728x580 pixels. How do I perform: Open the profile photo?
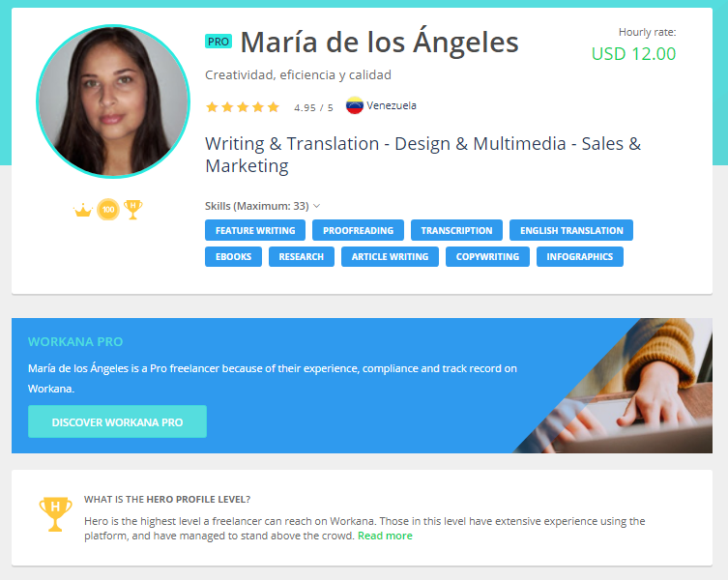(x=113, y=101)
